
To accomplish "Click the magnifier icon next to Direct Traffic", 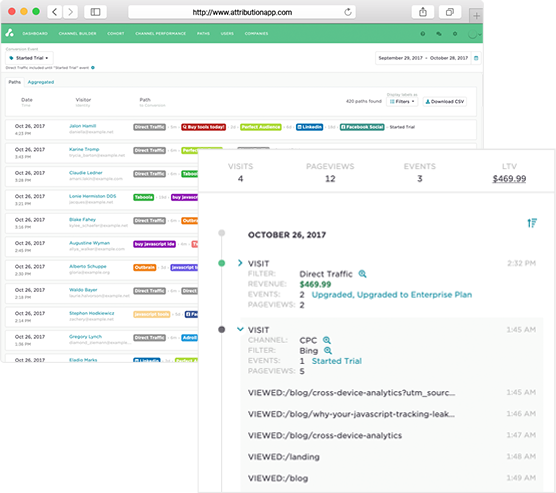I will coord(362,274).
